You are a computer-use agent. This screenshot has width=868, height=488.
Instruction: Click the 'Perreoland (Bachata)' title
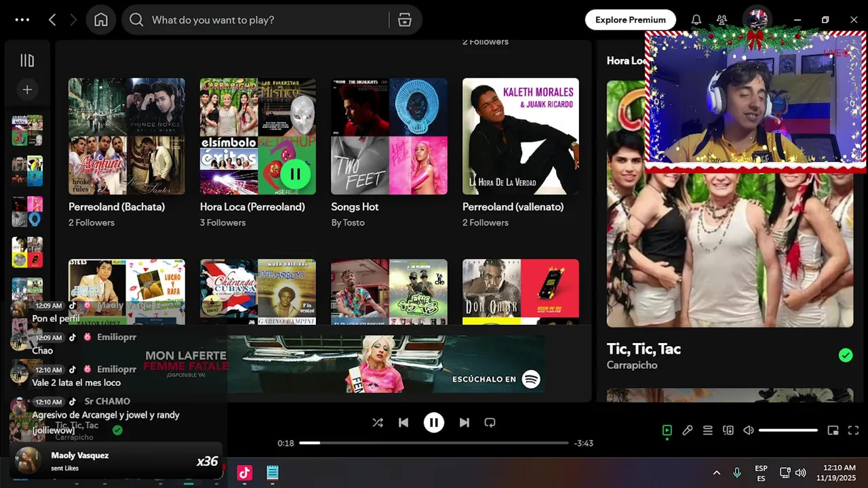(x=117, y=207)
